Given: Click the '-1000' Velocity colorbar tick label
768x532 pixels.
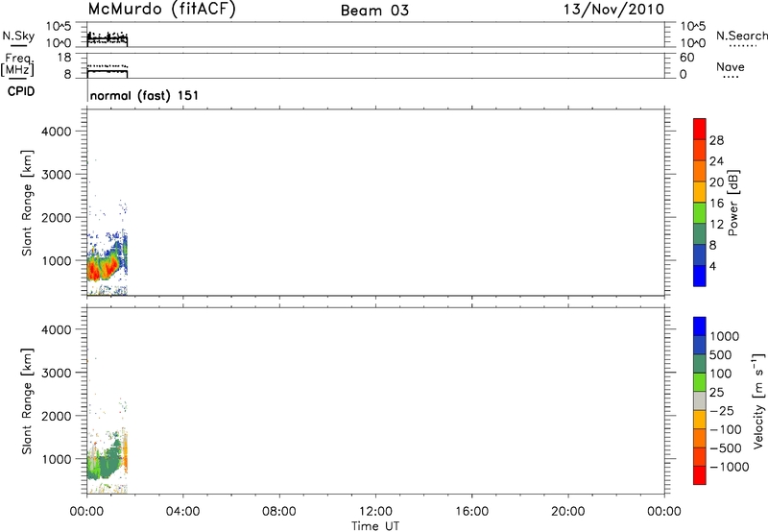Looking at the screenshot, I should (x=729, y=467).
